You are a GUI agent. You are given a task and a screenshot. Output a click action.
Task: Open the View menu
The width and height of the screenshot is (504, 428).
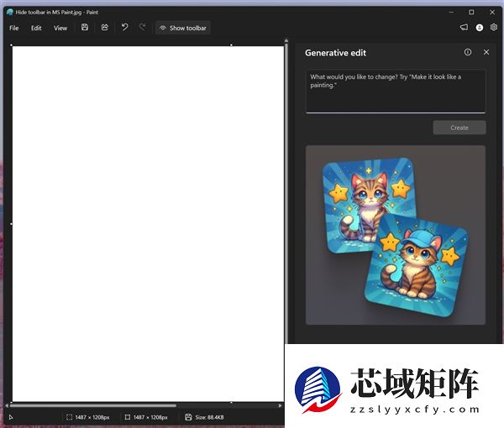(x=60, y=28)
